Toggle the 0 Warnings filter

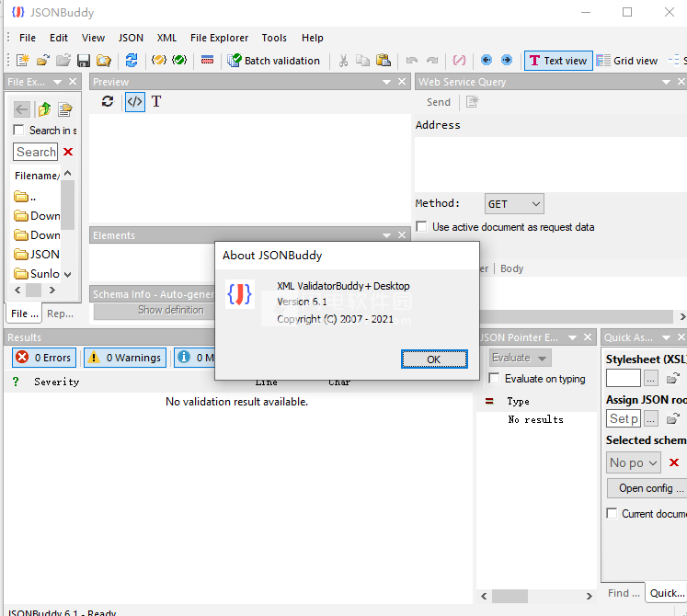(125, 358)
